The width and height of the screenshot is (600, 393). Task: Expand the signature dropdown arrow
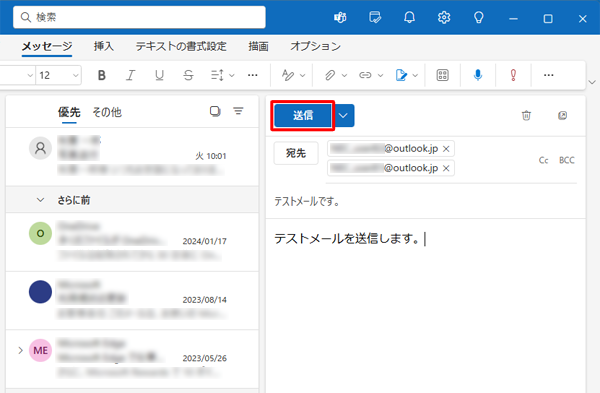point(415,75)
